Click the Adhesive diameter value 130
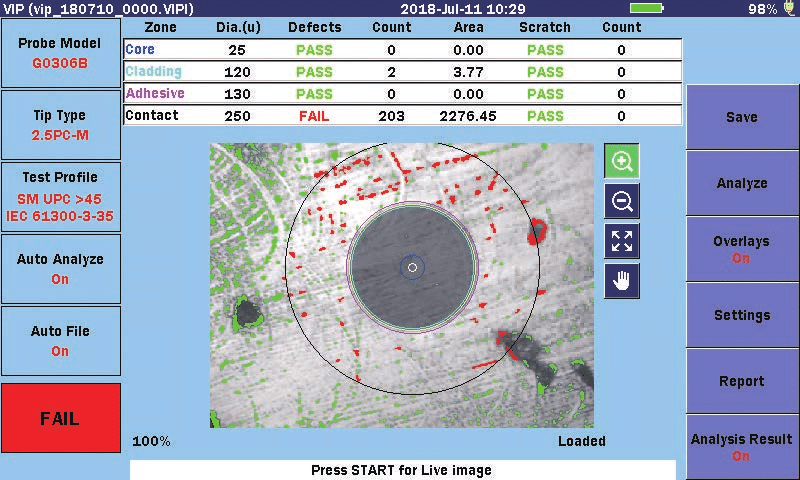 coord(237,94)
